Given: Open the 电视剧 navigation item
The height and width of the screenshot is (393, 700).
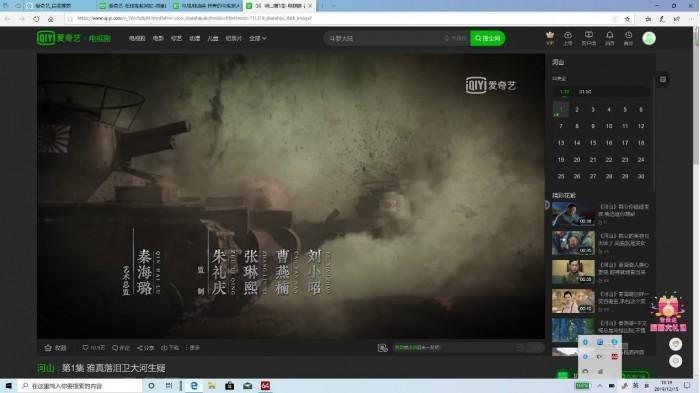Looking at the screenshot, I should pos(137,38).
